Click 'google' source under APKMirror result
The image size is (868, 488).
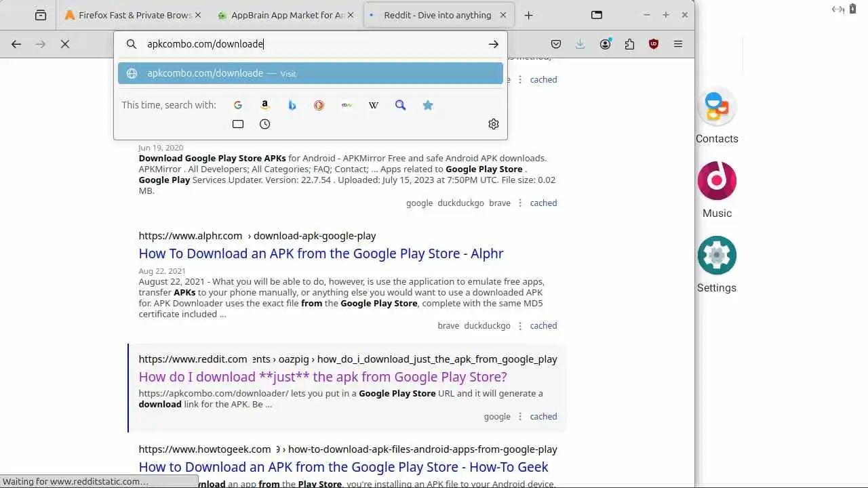(419, 203)
